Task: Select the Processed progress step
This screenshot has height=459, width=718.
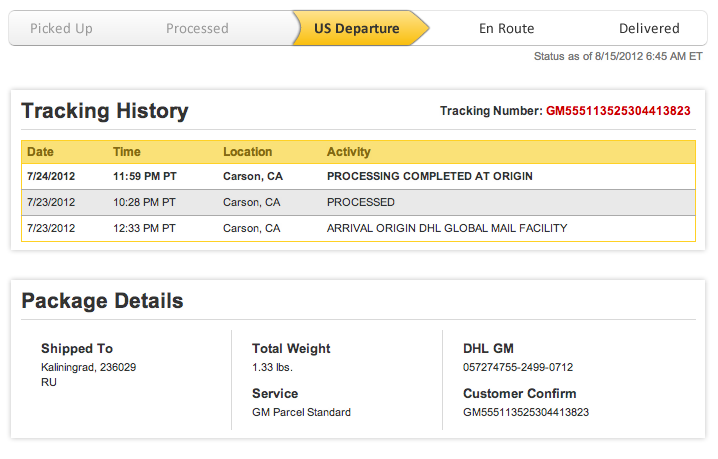Action: (197, 28)
